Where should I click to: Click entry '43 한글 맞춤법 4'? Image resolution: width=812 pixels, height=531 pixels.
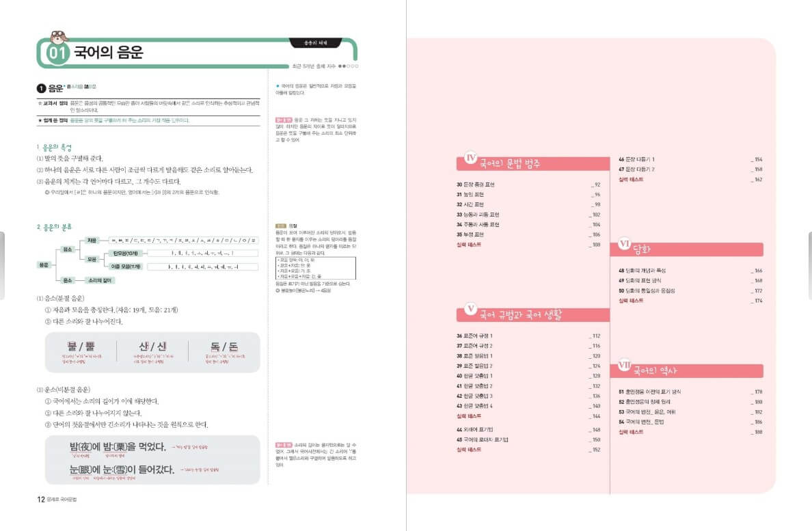pyautogui.click(x=528, y=406)
